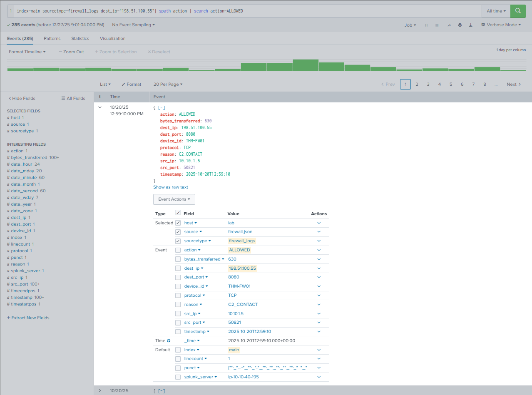The image size is (532, 395).
Task: Stop the search job
Action: pos(437,25)
